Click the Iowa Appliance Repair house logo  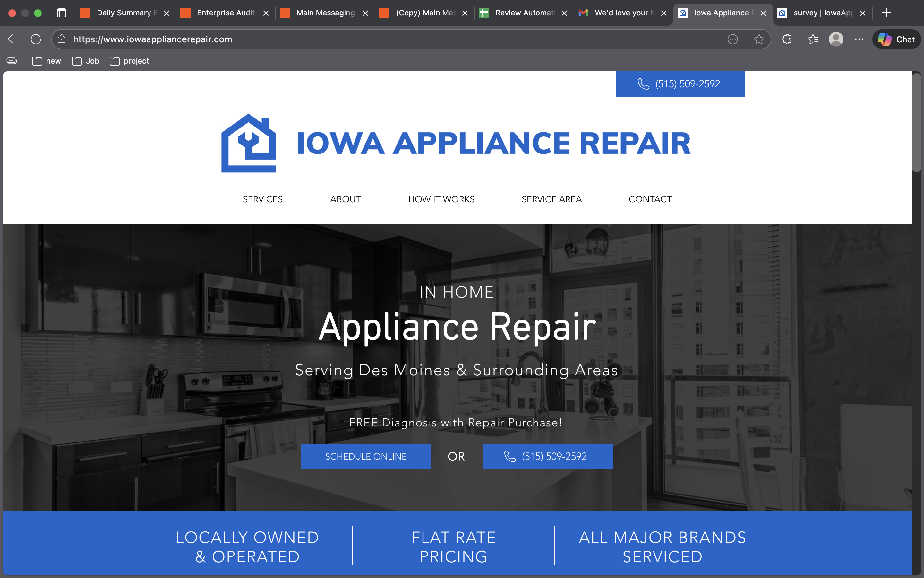(x=249, y=143)
